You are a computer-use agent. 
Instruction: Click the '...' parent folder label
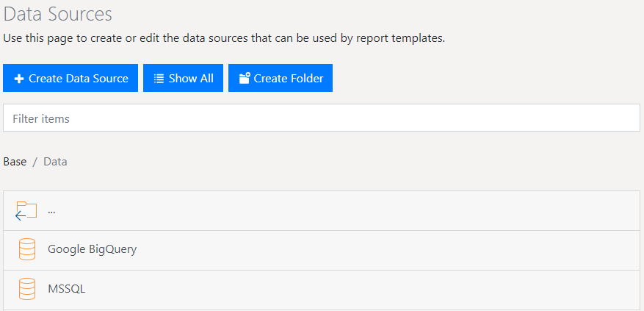coord(51,210)
